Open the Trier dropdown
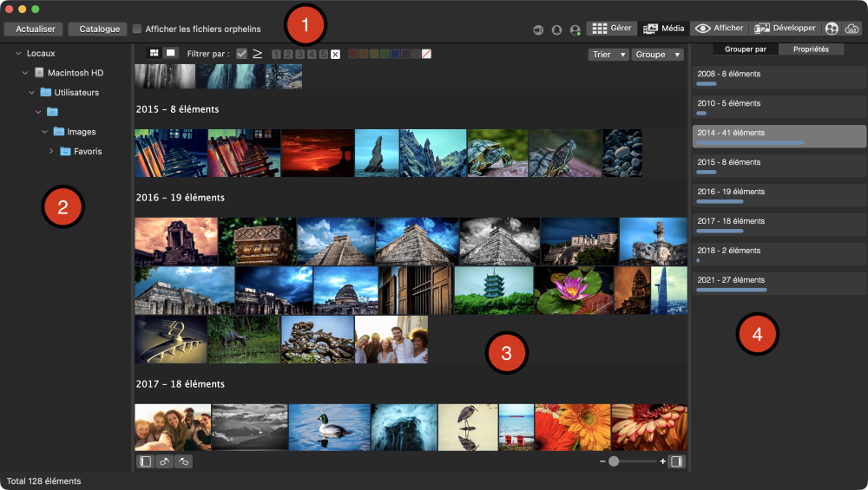 click(x=608, y=55)
